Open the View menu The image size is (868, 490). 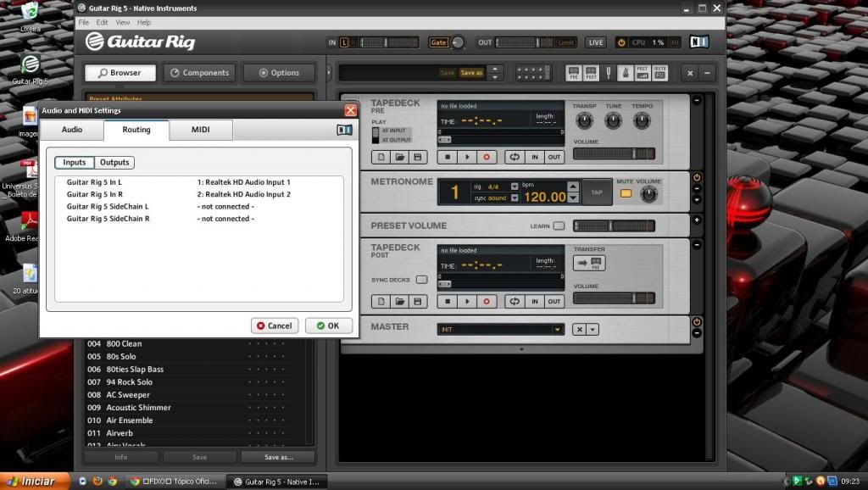point(122,23)
